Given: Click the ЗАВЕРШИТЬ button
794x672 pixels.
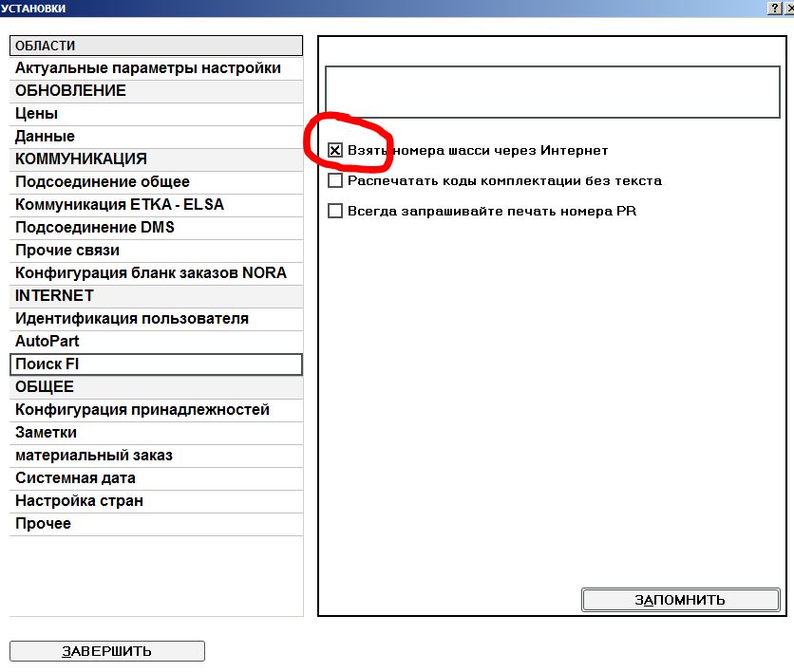Looking at the screenshot, I should (107, 651).
